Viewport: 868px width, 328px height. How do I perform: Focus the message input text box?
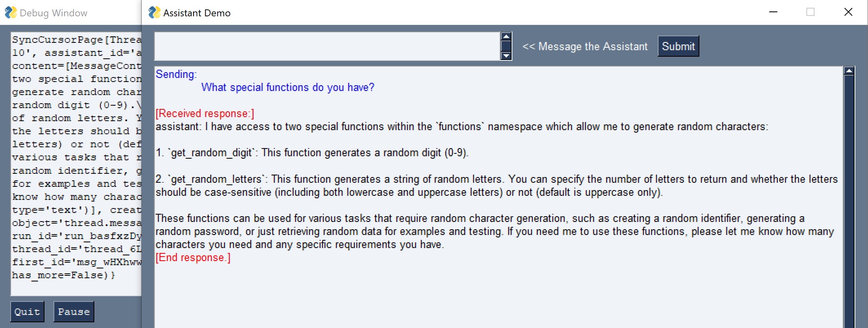tap(327, 47)
